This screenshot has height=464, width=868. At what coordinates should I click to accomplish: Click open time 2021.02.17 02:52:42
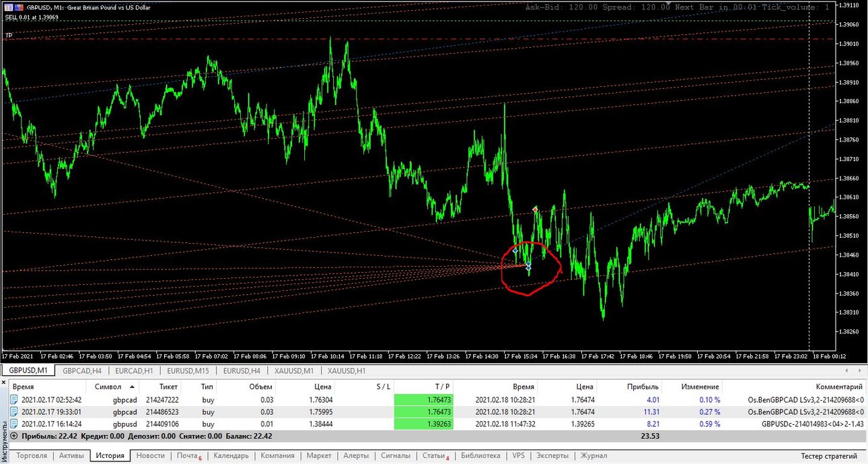click(52, 400)
